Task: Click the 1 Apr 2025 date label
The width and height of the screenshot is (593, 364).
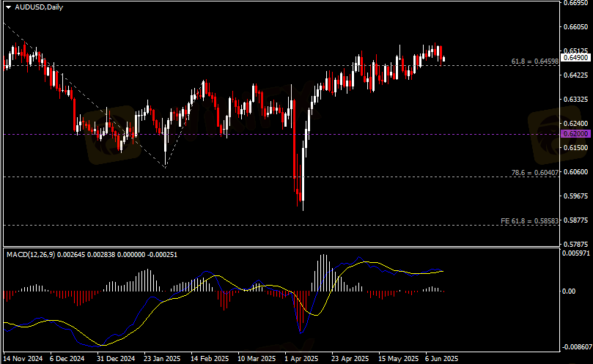Action: pyautogui.click(x=301, y=359)
